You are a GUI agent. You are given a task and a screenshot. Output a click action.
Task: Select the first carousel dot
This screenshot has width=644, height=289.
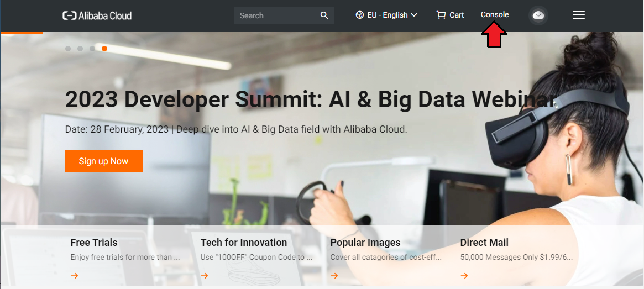tap(68, 49)
